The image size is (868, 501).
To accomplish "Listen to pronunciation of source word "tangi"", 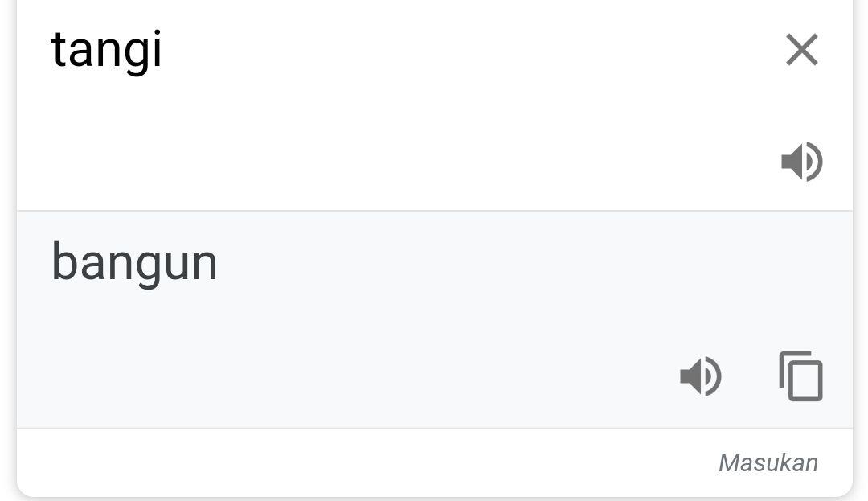I will (x=801, y=162).
